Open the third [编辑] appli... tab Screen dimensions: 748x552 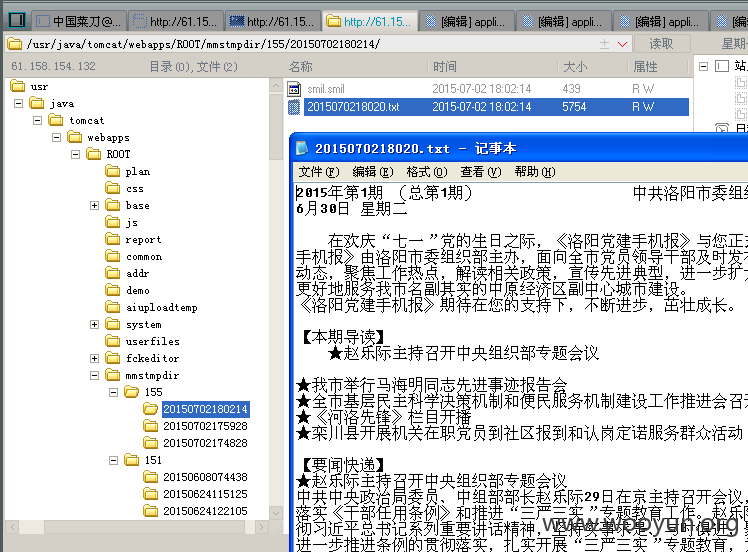coord(661,21)
